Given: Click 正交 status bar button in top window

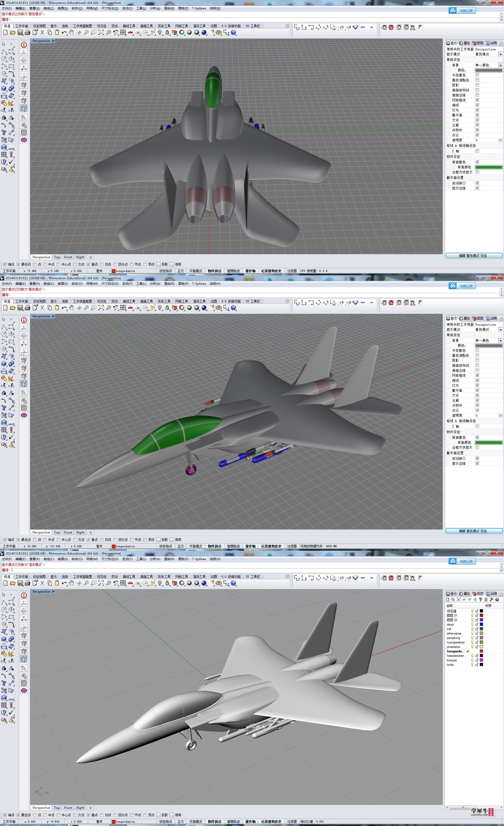Looking at the screenshot, I should 181,271.
